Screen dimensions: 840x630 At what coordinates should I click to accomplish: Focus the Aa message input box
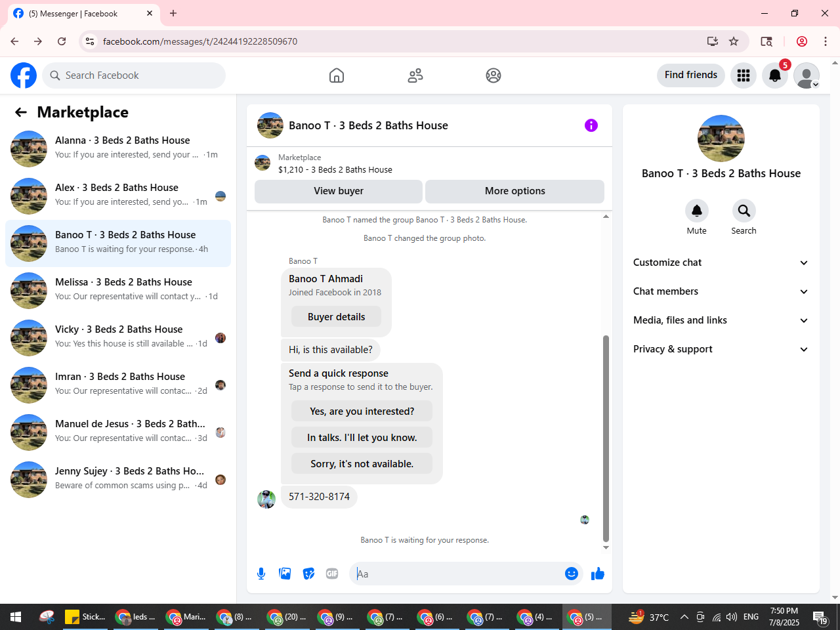458,574
